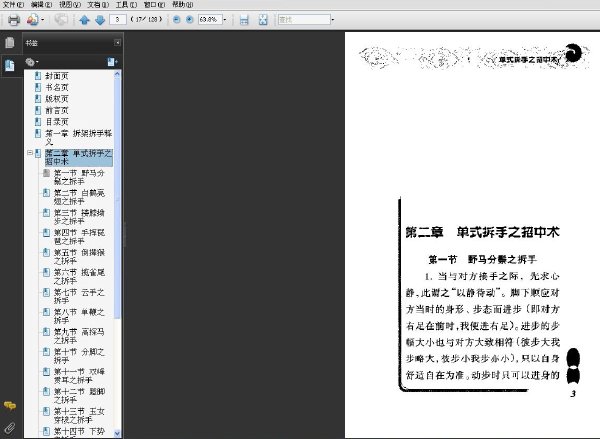600x439 pixels.
Task: Click bookmark icon beside 第五节 倒撵猴
Action: [46, 252]
